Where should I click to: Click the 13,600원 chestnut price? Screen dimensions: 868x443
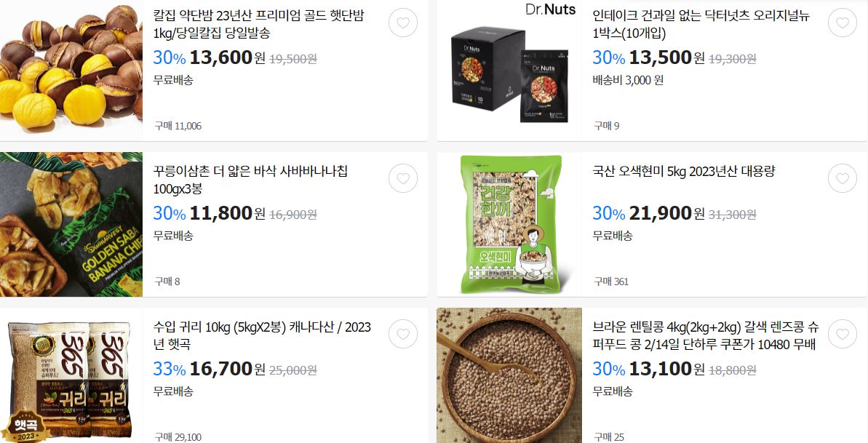pos(228,57)
